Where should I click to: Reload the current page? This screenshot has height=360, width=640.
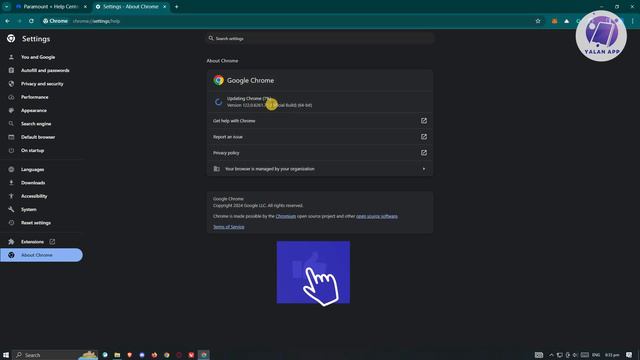[x=31, y=21]
